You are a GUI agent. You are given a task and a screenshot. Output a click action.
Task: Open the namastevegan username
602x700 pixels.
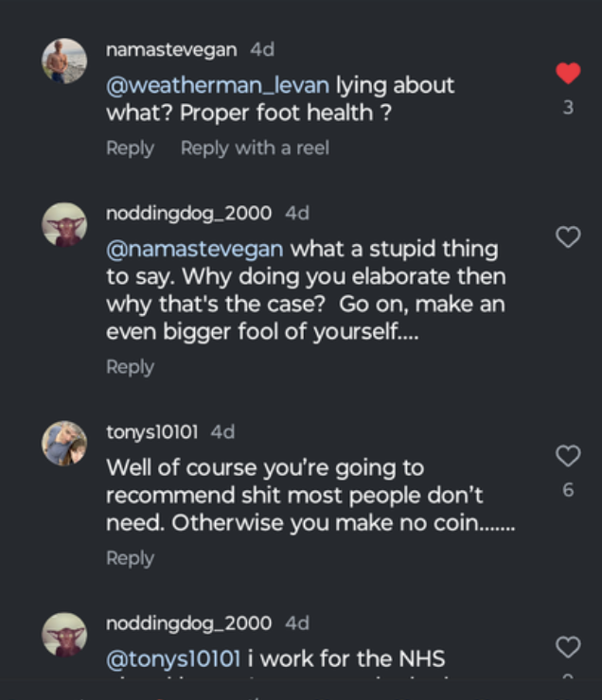171,49
